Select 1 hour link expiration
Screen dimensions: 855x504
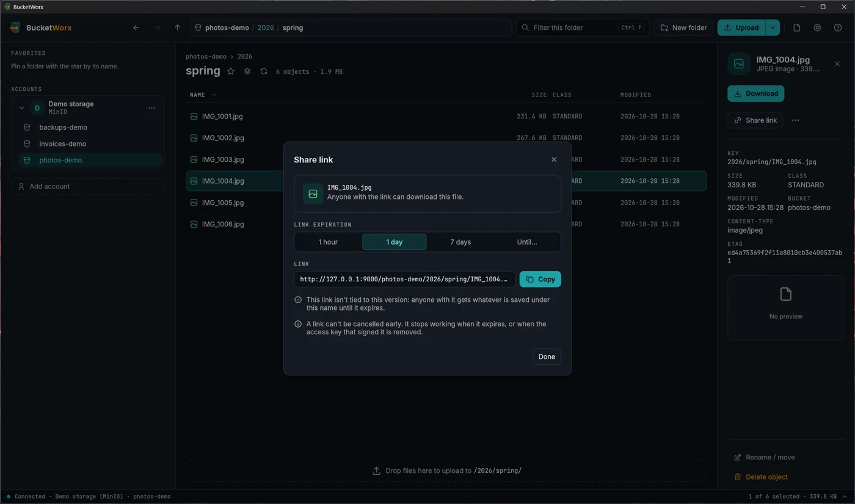[328, 242]
